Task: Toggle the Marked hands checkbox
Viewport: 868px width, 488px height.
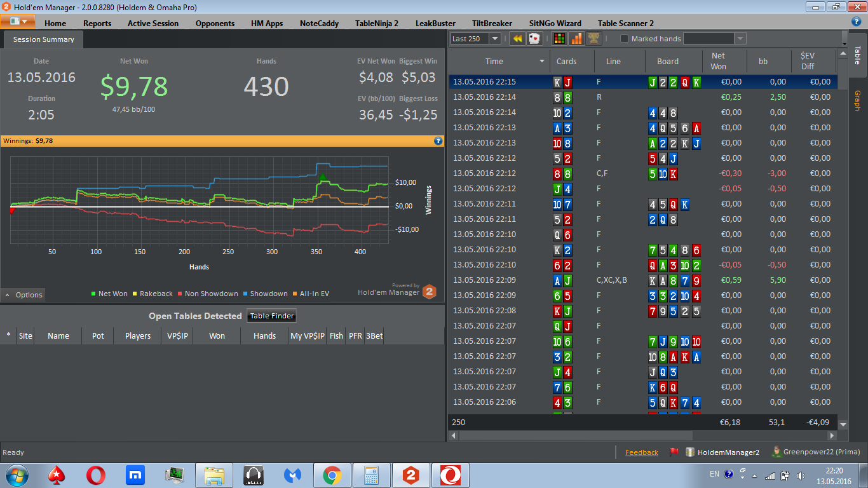Action: [x=624, y=39]
